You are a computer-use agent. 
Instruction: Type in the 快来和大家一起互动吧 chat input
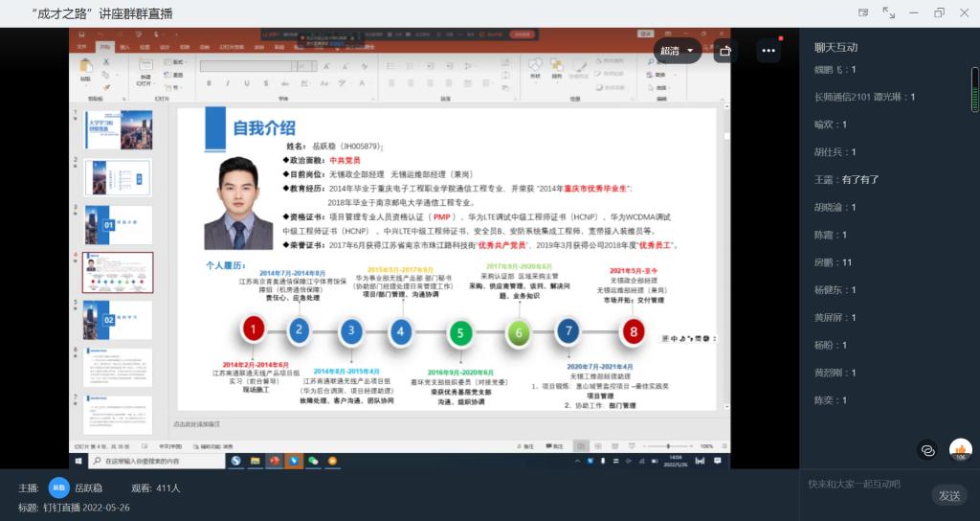[x=861, y=485]
